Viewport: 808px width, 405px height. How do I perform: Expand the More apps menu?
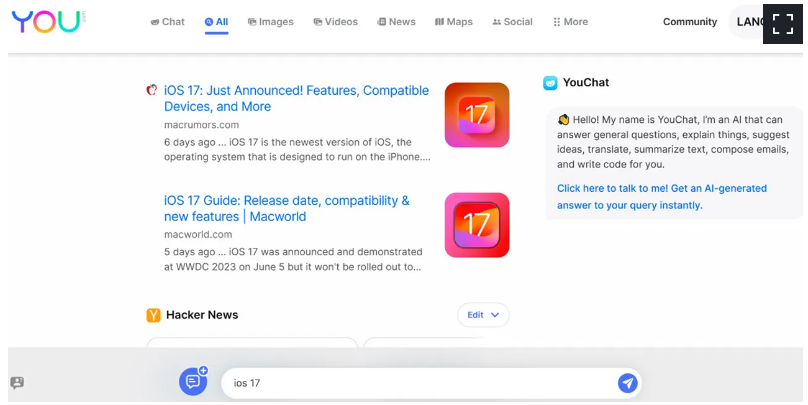(570, 22)
